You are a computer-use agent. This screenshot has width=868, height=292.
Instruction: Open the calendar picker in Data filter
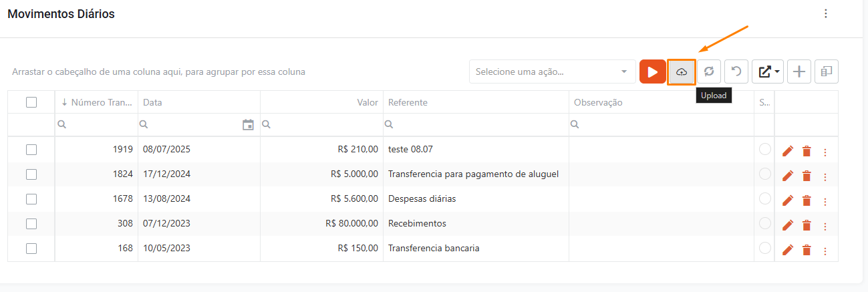(x=248, y=124)
